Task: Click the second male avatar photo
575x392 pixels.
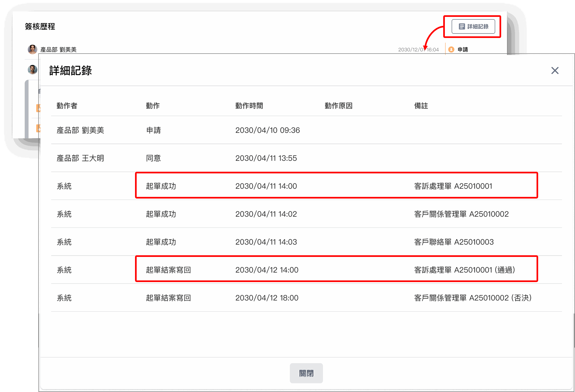Action: click(32, 70)
